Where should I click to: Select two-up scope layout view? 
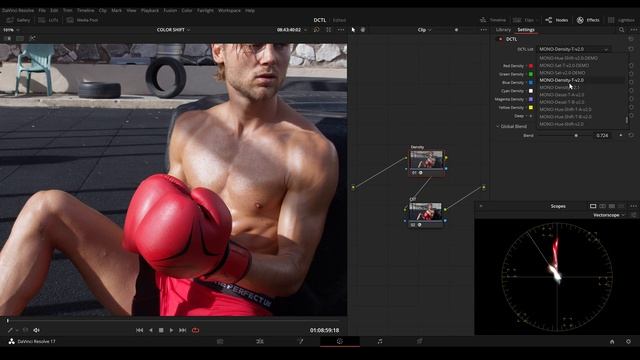[x=602, y=206]
